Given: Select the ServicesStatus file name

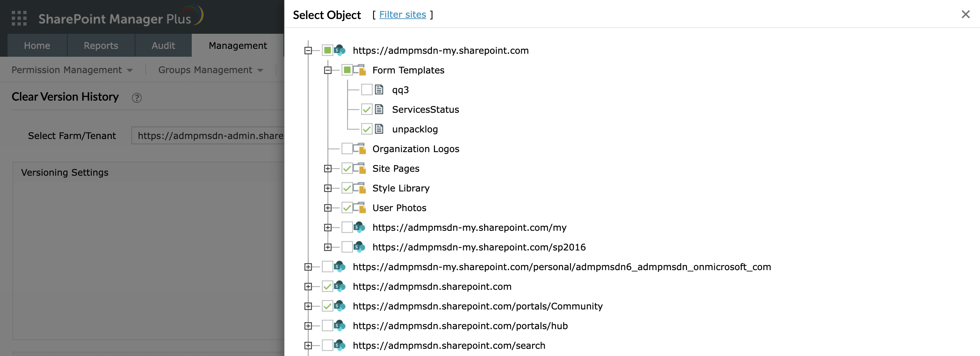Looking at the screenshot, I should click(x=425, y=109).
